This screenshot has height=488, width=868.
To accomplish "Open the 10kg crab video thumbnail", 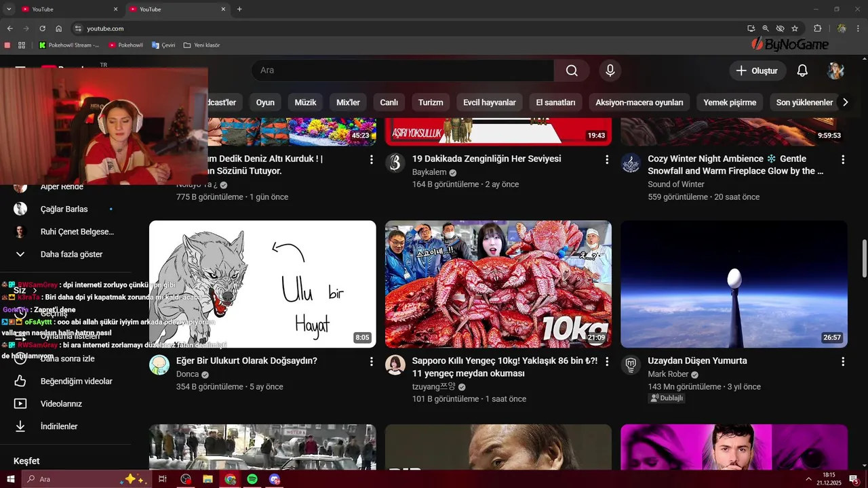I will 498,284.
